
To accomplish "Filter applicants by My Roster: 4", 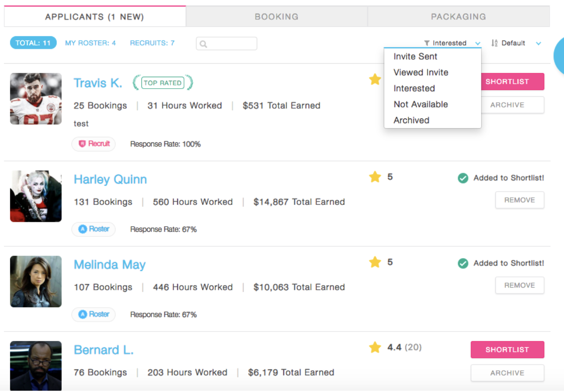I will pyautogui.click(x=90, y=43).
